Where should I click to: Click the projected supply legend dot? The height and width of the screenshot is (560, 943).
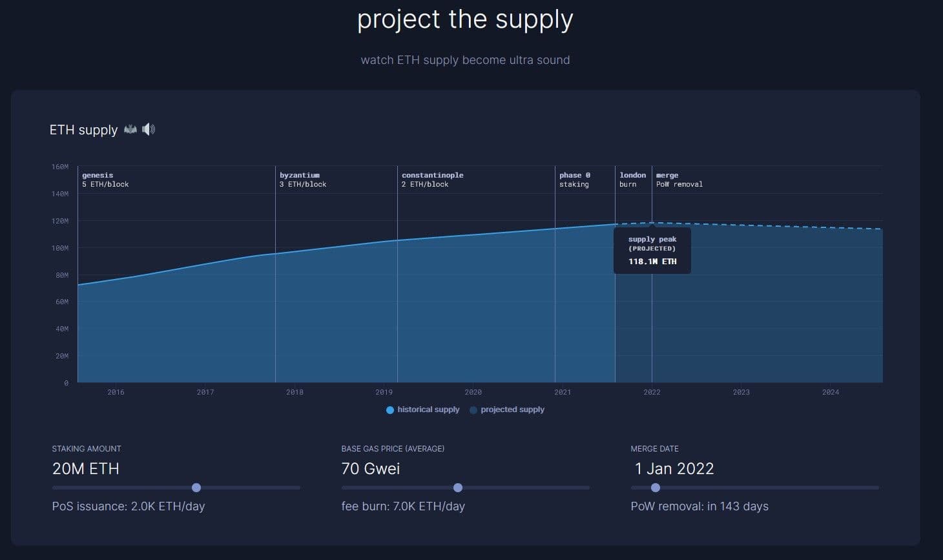[473, 410]
